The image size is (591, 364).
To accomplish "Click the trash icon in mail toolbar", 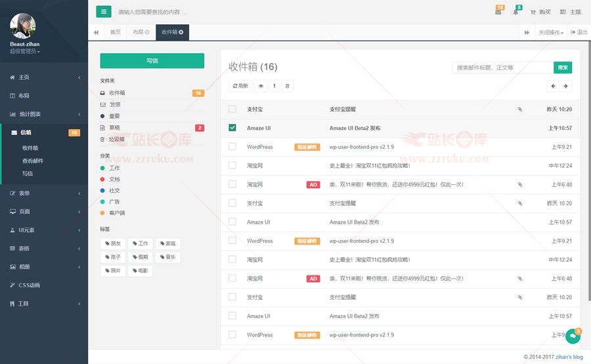I will (x=287, y=86).
